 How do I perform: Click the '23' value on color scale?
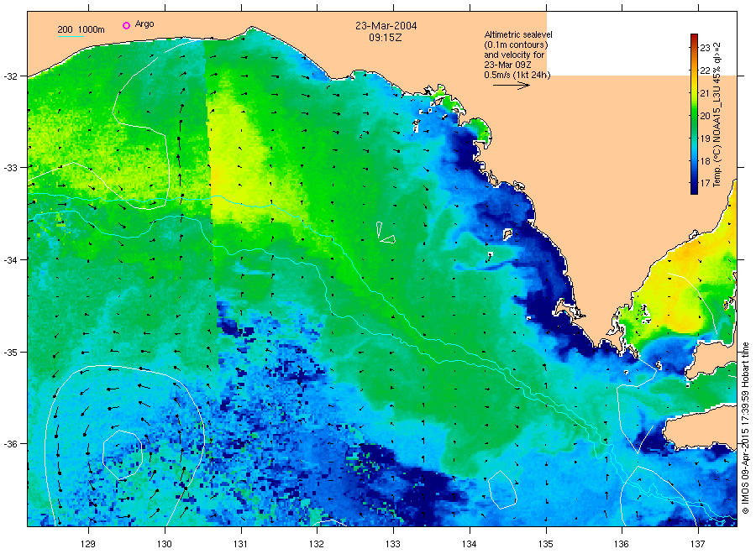[705, 48]
